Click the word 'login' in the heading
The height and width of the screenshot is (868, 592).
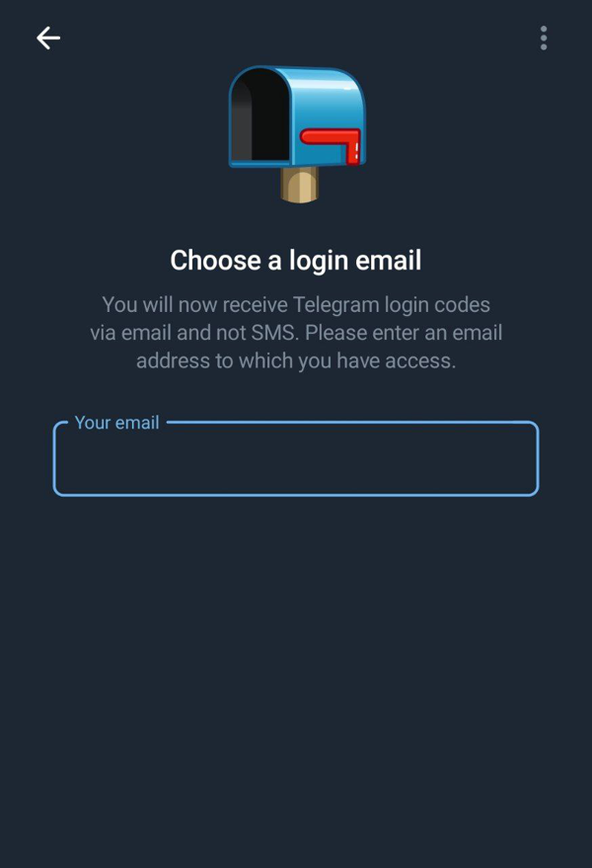coord(318,262)
